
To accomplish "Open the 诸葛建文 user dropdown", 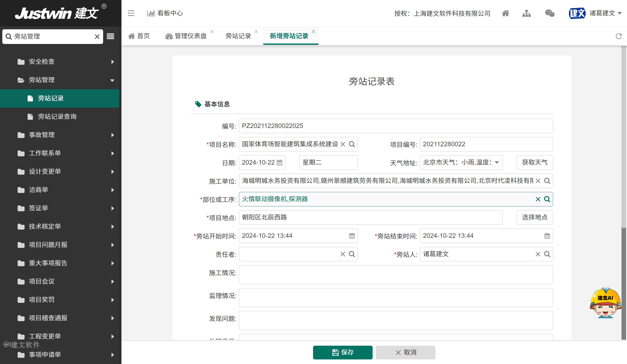I will click(606, 13).
